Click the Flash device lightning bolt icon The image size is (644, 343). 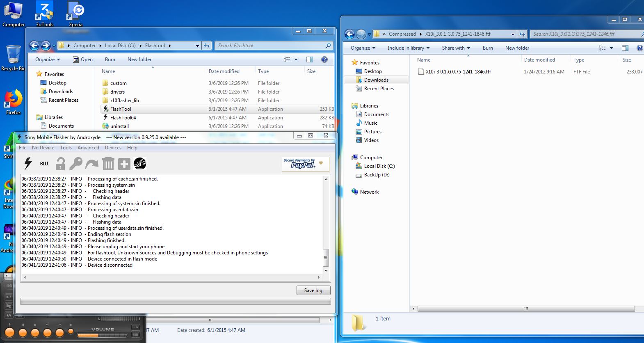pos(28,163)
